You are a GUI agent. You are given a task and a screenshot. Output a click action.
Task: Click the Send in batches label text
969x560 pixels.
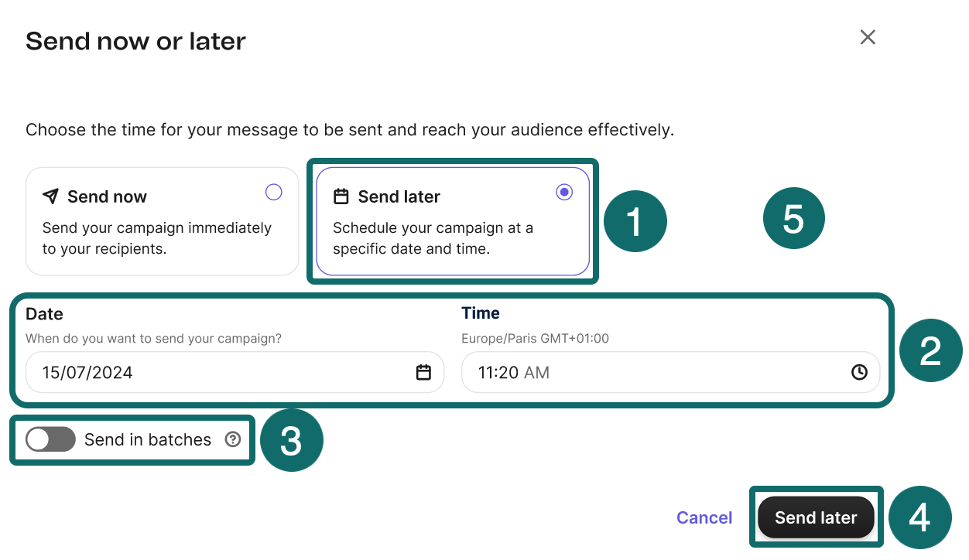pos(147,439)
